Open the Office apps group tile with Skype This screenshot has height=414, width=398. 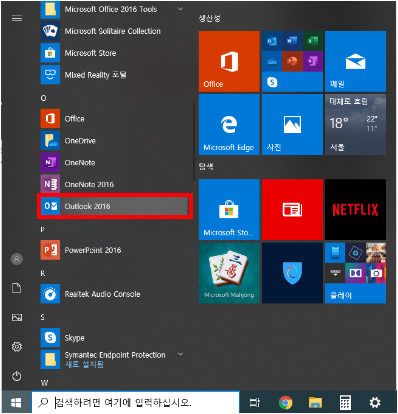292,61
